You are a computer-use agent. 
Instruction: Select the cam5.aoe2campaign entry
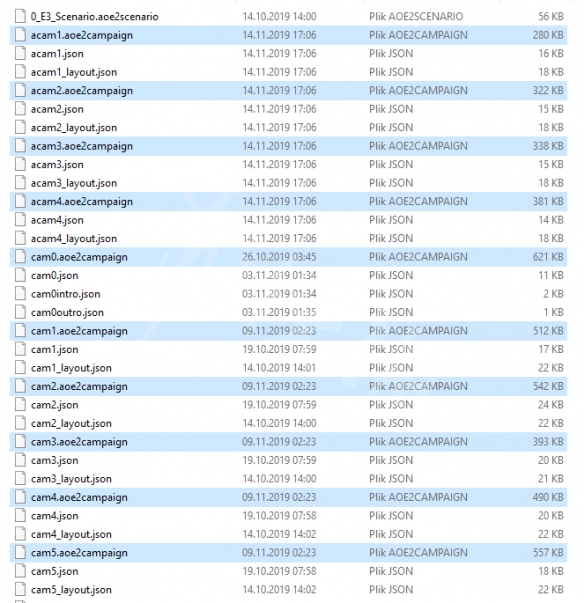click(288, 553)
